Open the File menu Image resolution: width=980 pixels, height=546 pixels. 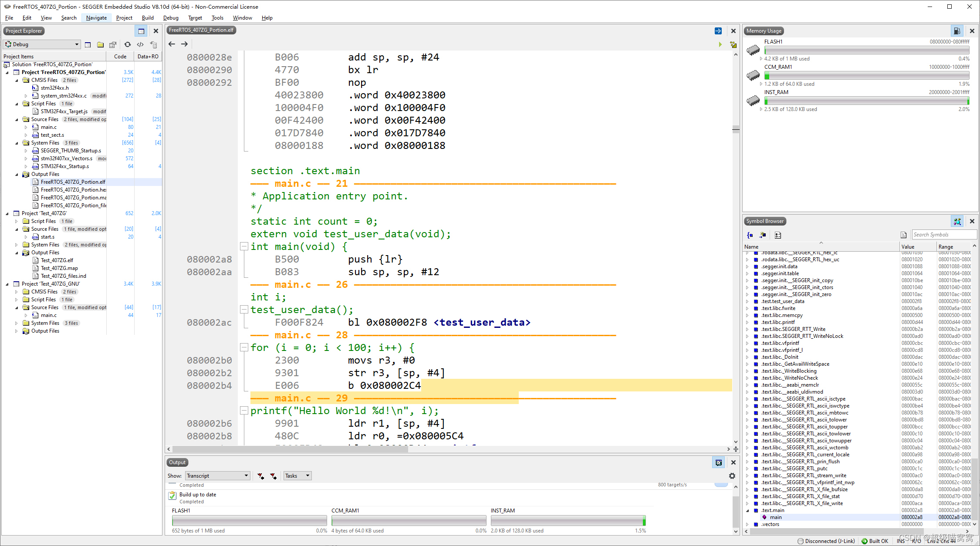(9, 18)
